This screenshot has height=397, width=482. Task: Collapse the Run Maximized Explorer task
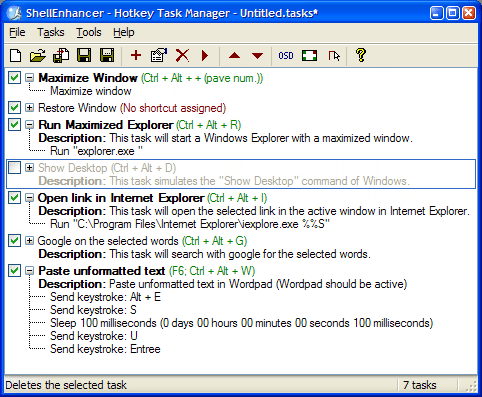coord(30,125)
